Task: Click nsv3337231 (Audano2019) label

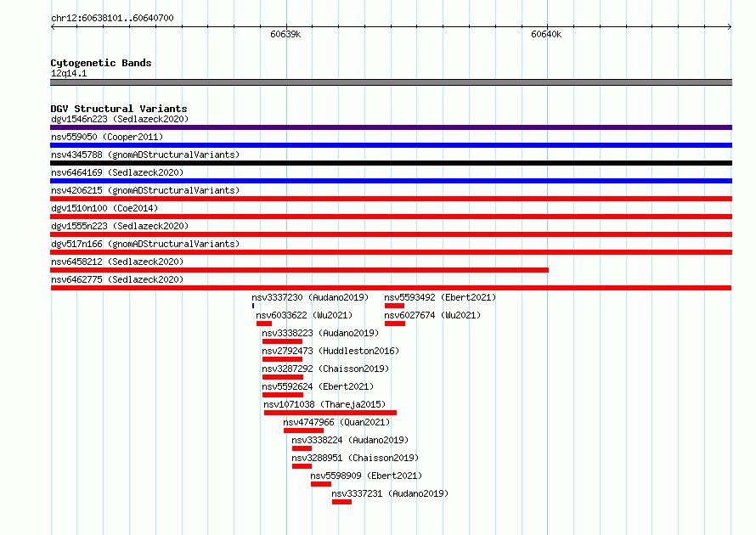Action: click(x=390, y=493)
